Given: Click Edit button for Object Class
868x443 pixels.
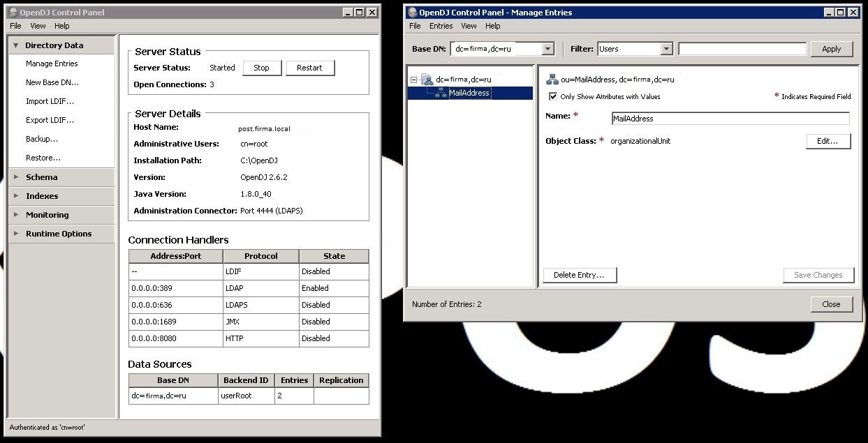Looking at the screenshot, I should [x=828, y=141].
